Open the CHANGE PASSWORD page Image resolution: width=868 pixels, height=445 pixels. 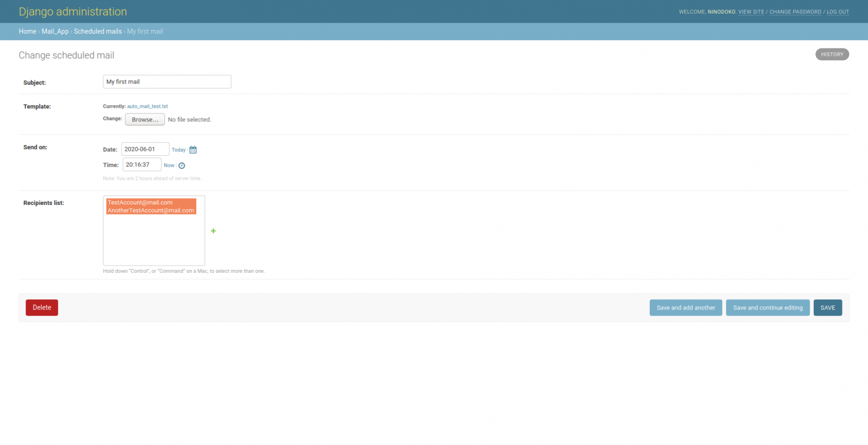click(x=795, y=11)
